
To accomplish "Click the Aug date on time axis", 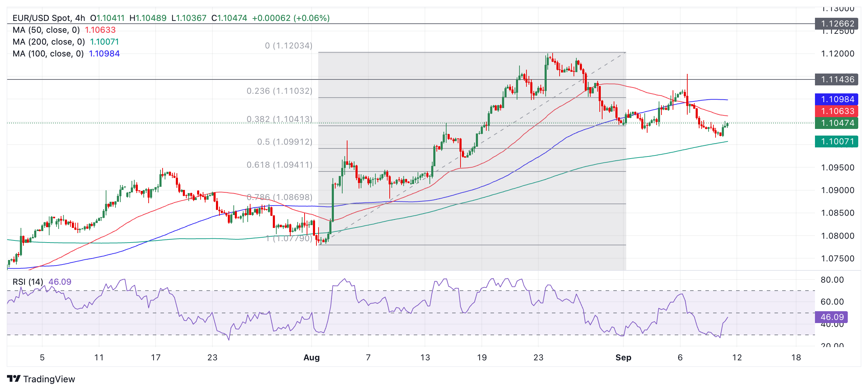I will [312, 358].
